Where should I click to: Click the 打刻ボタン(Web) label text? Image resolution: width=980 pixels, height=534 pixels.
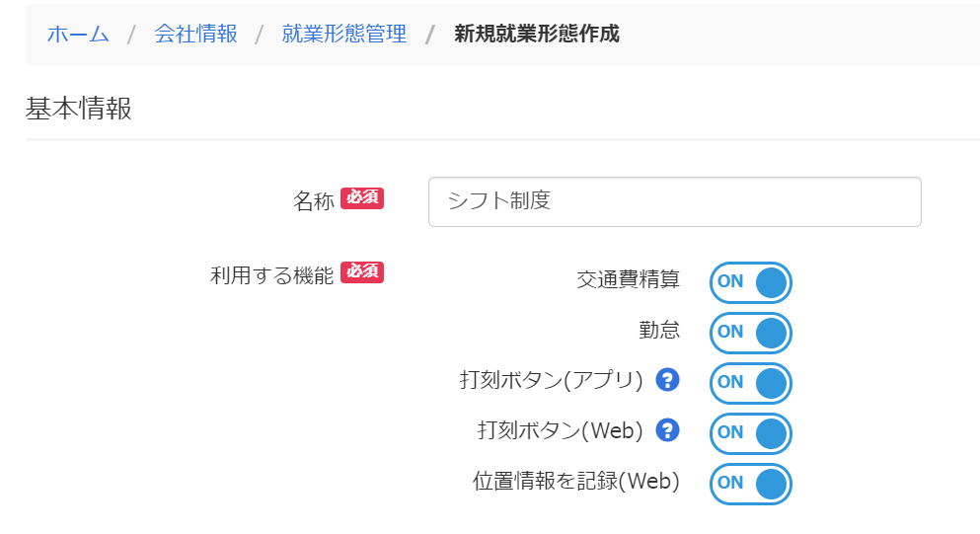[x=560, y=430]
